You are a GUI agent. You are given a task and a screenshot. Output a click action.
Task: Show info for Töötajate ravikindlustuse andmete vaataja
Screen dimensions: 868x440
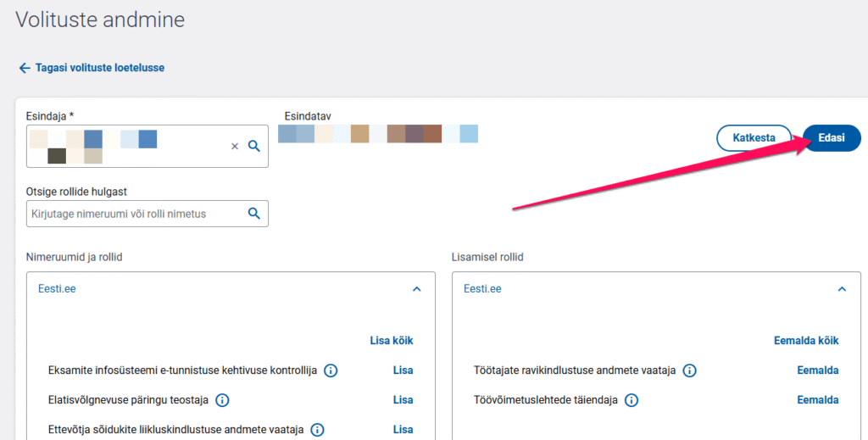[x=690, y=370]
